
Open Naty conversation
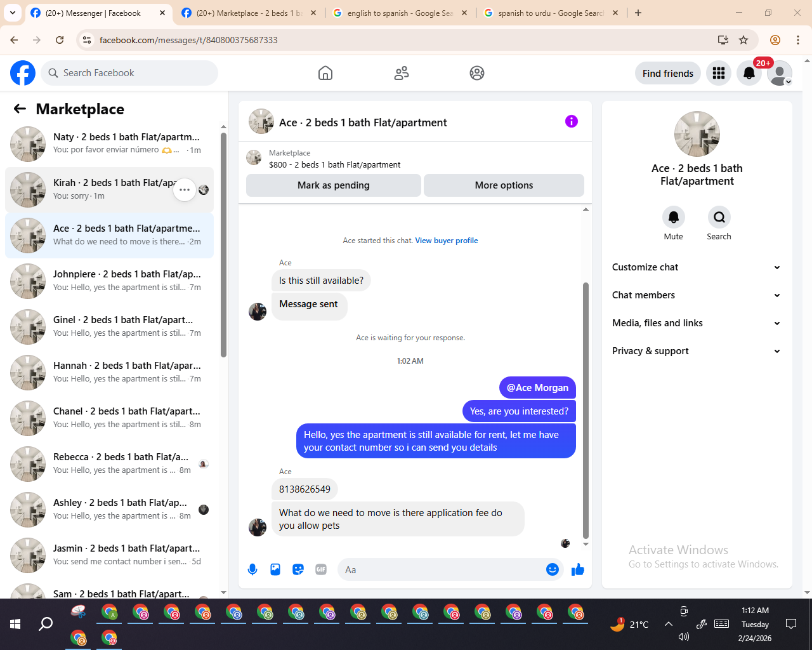[x=109, y=144]
